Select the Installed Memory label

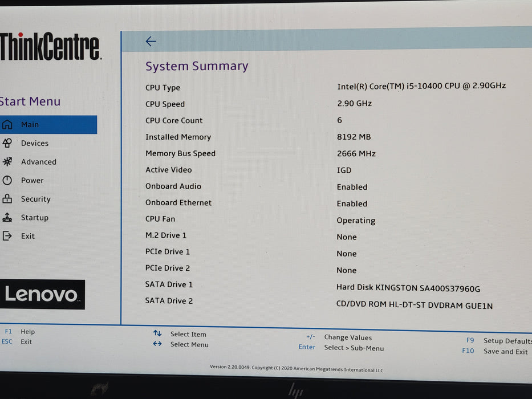tap(178, 137)
